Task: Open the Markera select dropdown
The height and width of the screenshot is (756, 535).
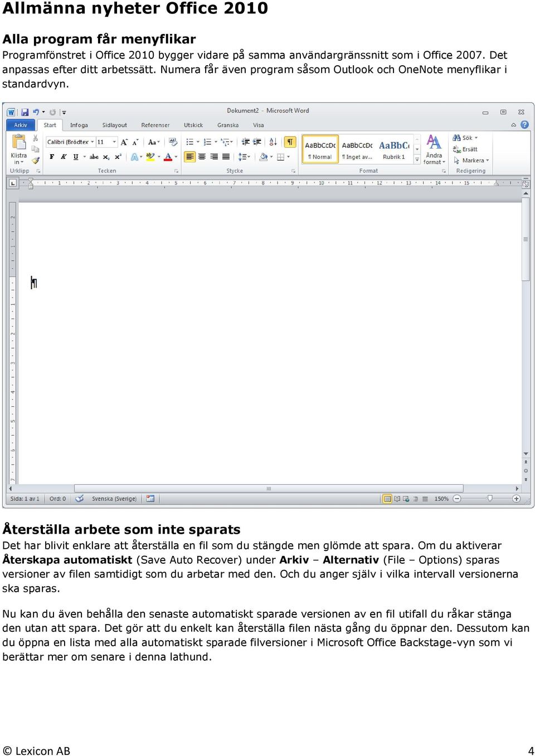Action: 471,160
